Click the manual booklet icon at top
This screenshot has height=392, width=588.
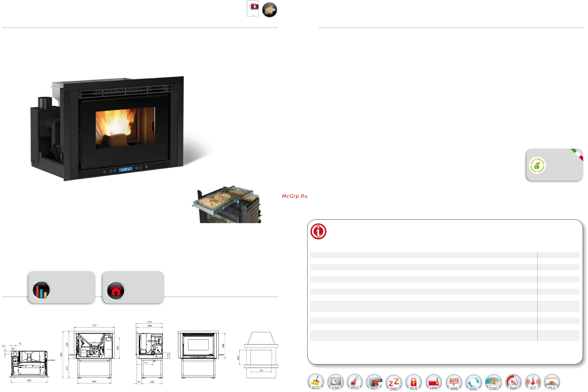(253, 8)
